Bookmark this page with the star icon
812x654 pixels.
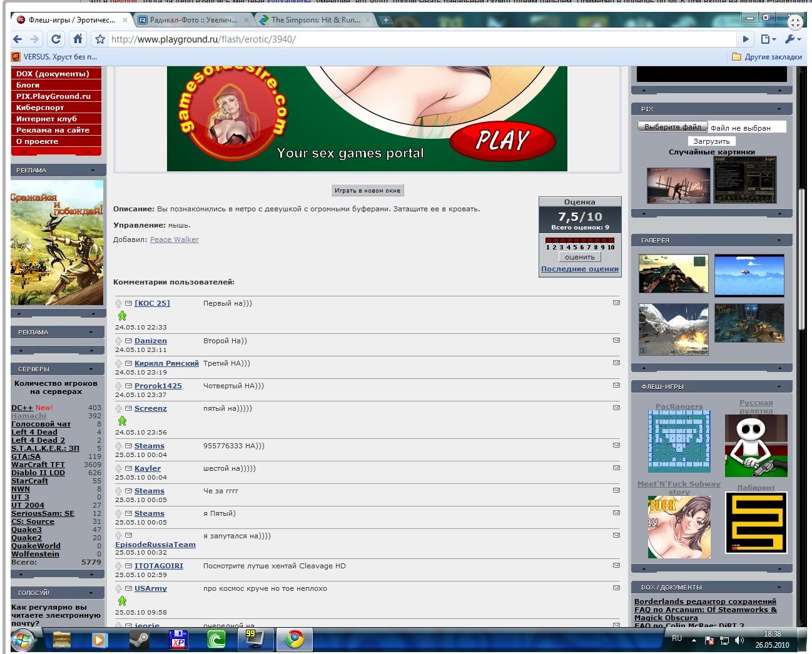pyautogui.click(x=99, y=39)
